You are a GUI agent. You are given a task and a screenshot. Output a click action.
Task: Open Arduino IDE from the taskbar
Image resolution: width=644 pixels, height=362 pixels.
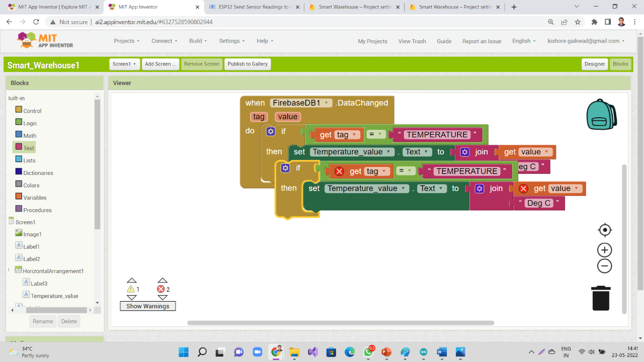coord(423,352)
